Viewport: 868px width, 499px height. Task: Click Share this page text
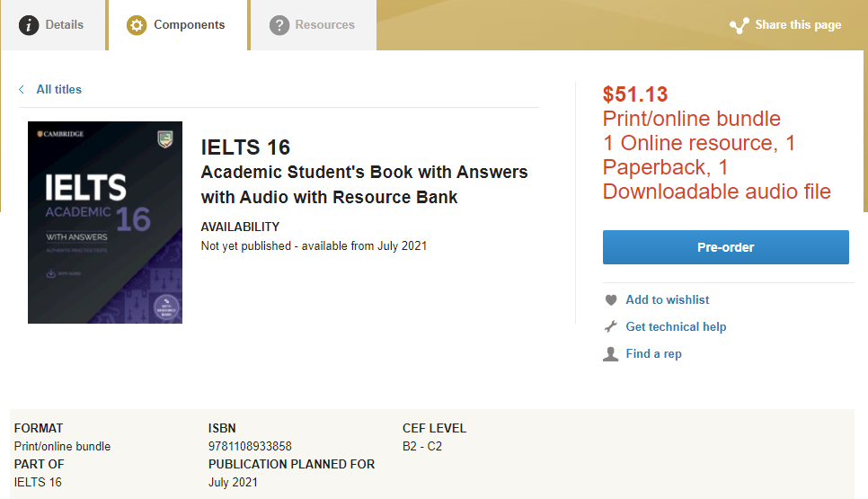798,25
